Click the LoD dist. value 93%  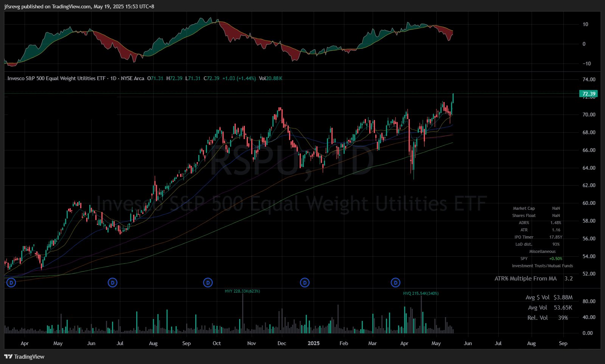pyautogui.click(x=556, y=244)
